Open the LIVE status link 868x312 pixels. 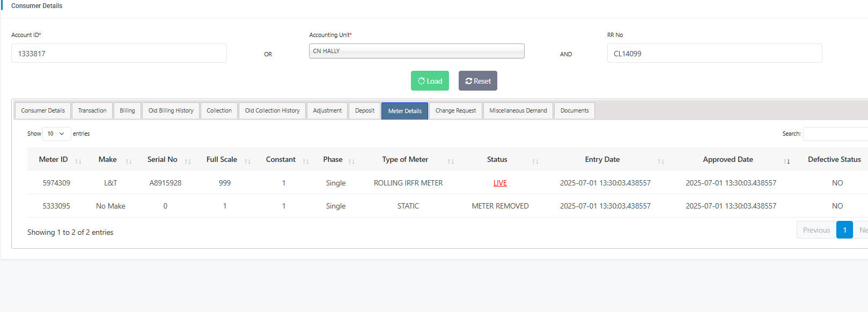(500, 183)
